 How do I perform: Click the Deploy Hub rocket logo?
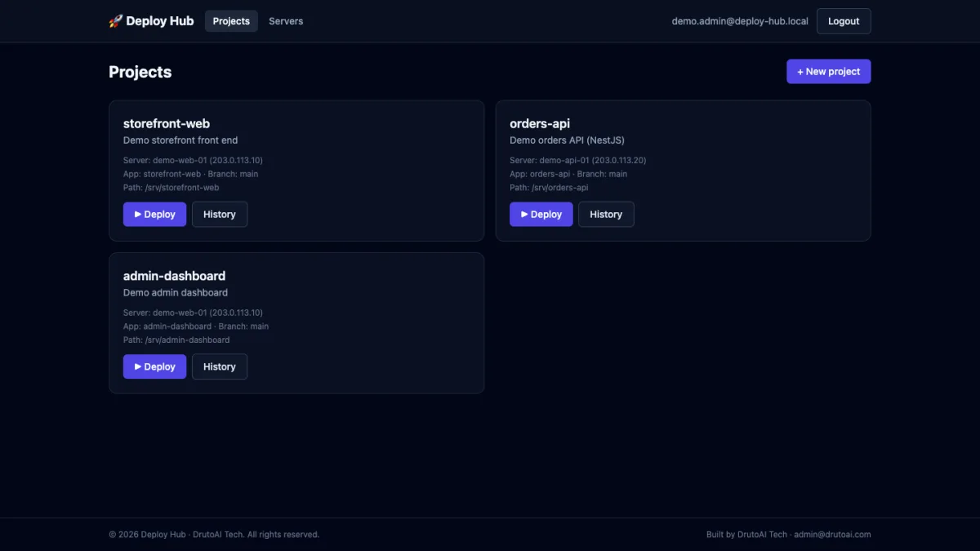(151, 21)
